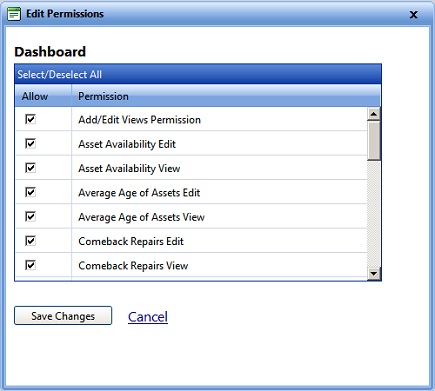Image resolution: width=435 pixels, height=391 pixels.
Task: Save Changes to permissions
Action: [x=63, y=316]
